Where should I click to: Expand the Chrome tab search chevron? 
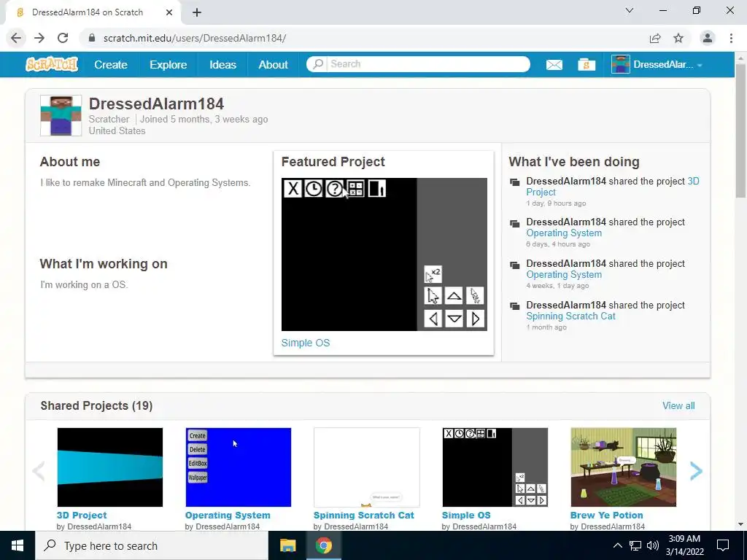pyautogui.click(x=630, y=10)
